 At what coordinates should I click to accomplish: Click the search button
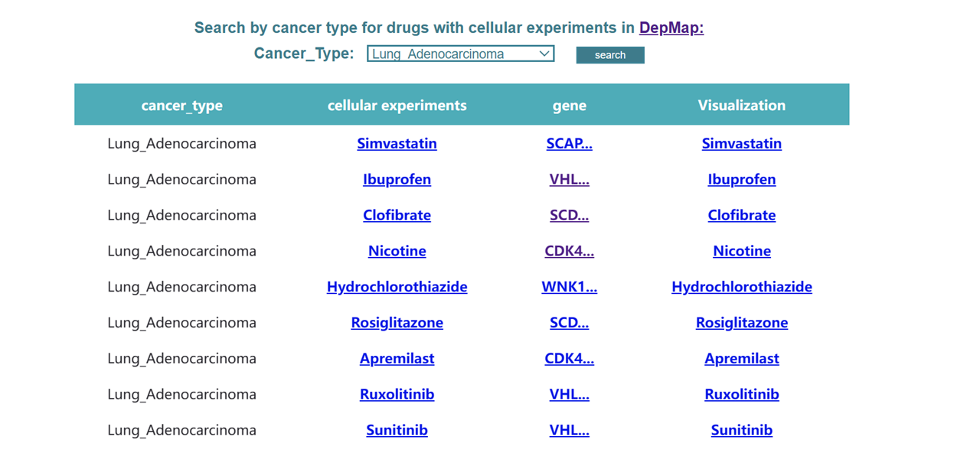point(610,55)
